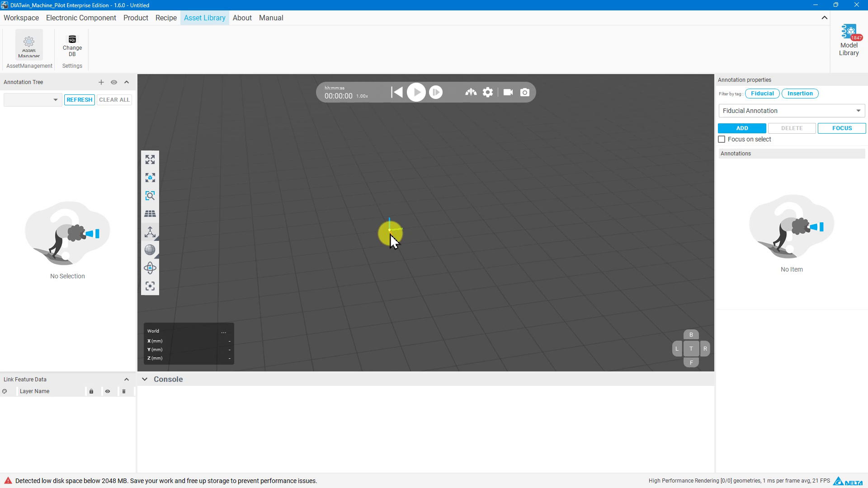
Task: Open the Annotation Tree filter dropdown
Action: [33, 100]
